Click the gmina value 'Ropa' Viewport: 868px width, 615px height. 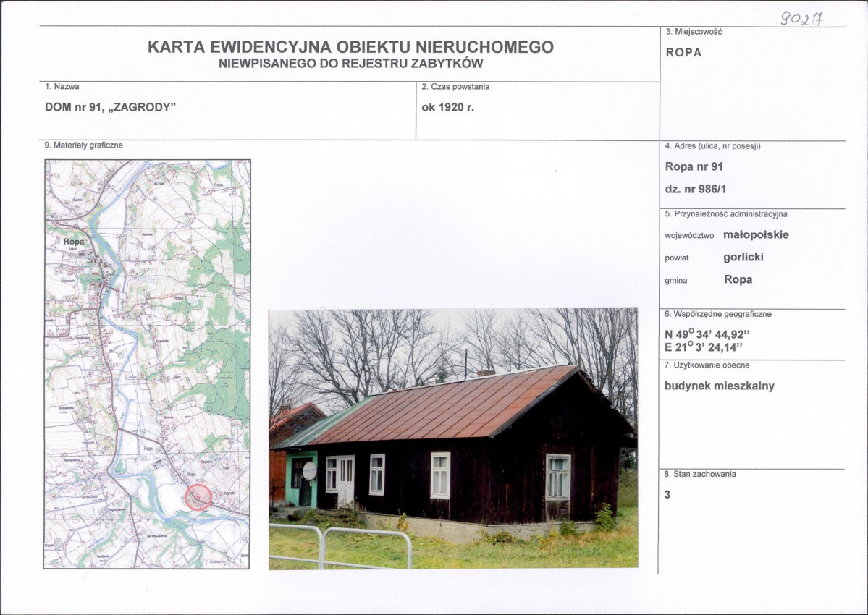[738, 279]
